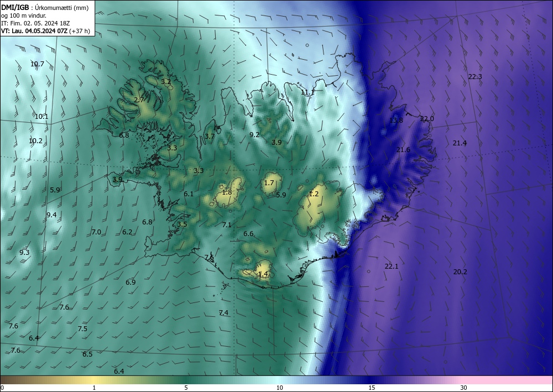Select the 22.0 value near east coast
The image size is (553, 392).
pyautogui.click(x=427, y=119)
